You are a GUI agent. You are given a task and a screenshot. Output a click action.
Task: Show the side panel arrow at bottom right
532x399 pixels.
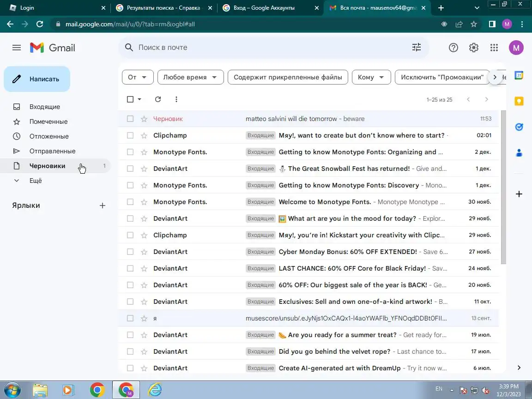[x=519, y=368]
